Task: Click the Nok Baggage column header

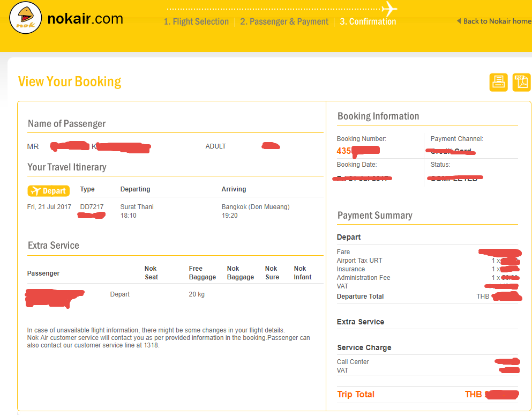Action: 240,273
